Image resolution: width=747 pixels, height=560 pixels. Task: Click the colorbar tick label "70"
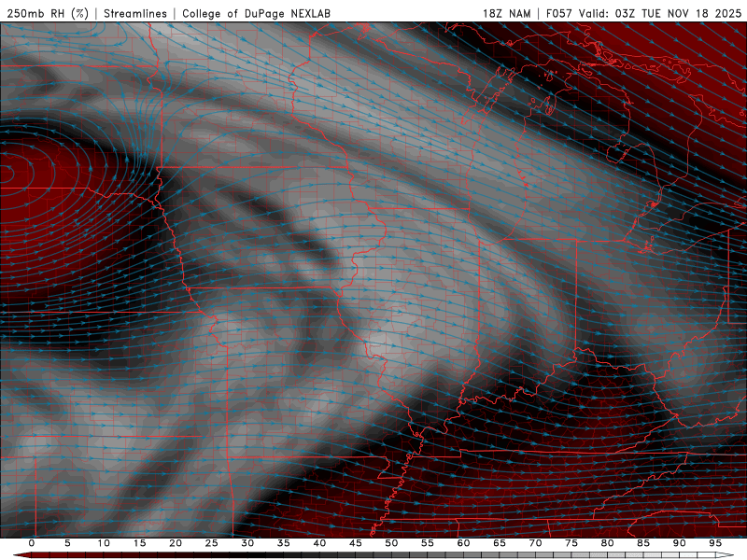[x=535, y=543]
